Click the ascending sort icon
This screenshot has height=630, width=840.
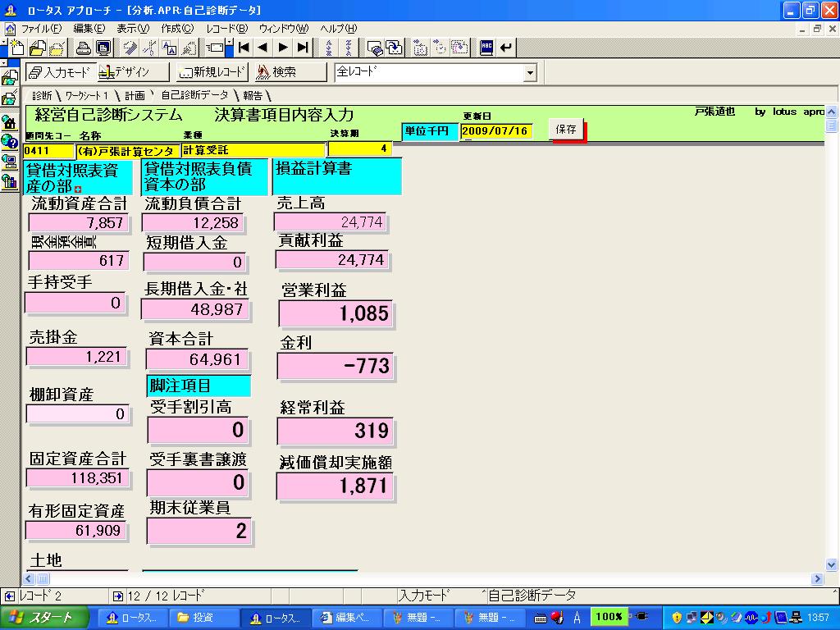[329, 48]
